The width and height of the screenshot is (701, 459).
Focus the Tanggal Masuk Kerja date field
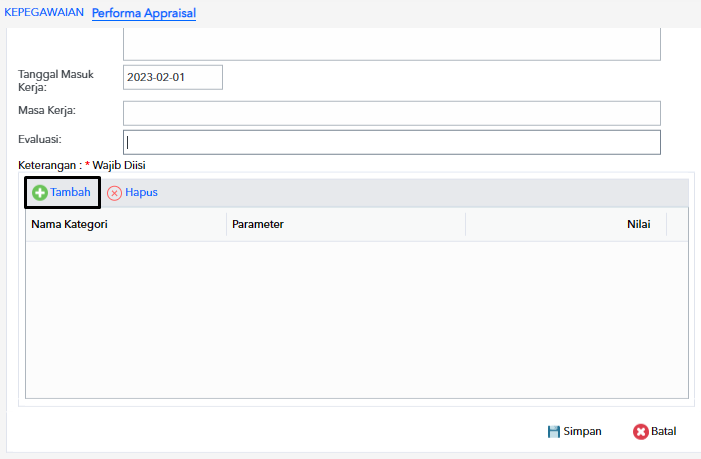coord(173,77)
